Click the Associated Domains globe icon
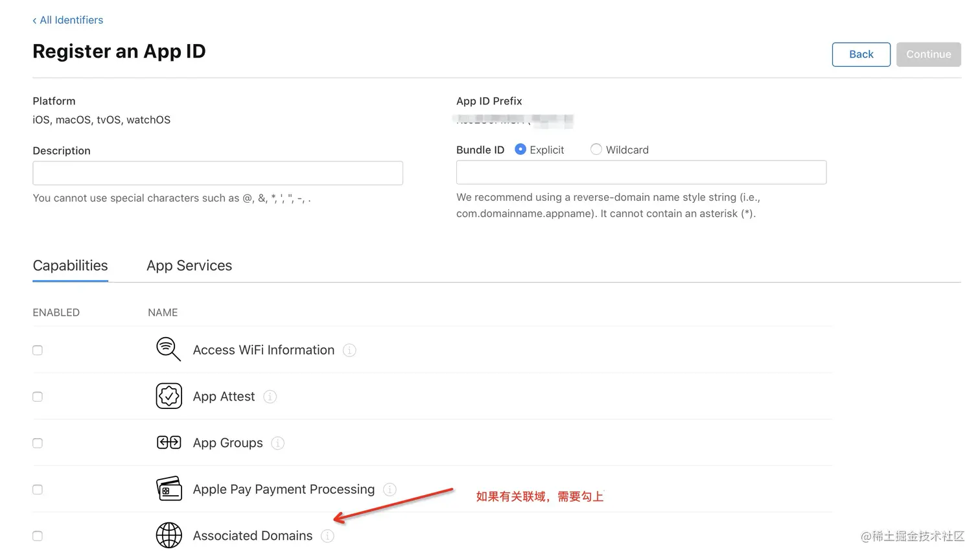 [x=169, y=535]
